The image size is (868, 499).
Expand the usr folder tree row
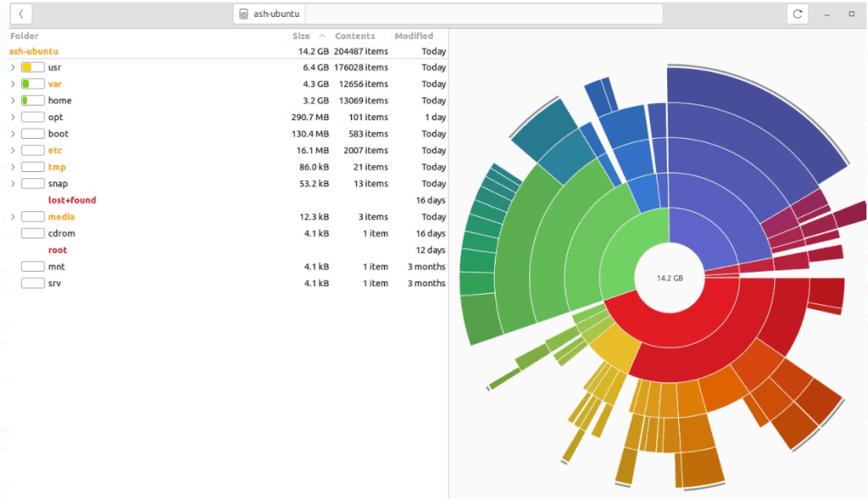pyautogui.click(x=13, y=68)
